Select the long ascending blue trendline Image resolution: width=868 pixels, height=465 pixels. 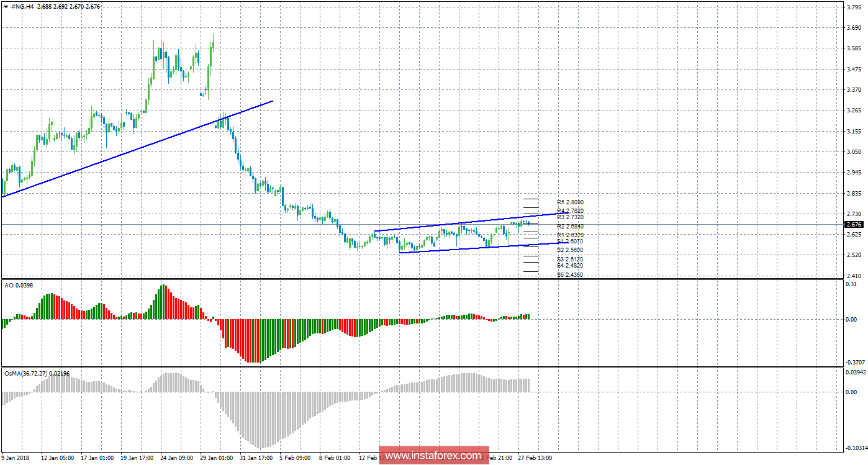tap(137, 148)
